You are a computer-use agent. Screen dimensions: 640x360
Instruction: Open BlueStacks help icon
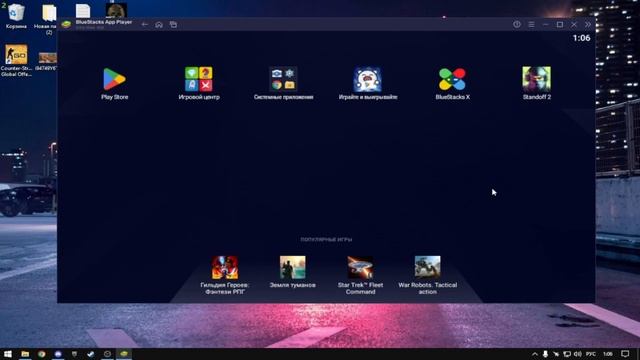[x=517, y=24]
